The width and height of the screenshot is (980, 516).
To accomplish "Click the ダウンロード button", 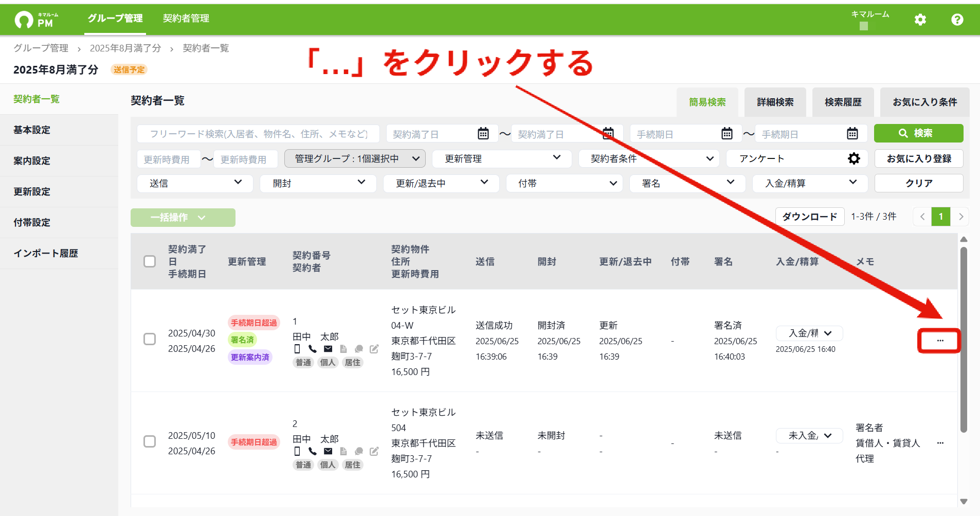I will click(x=810, y=217).
